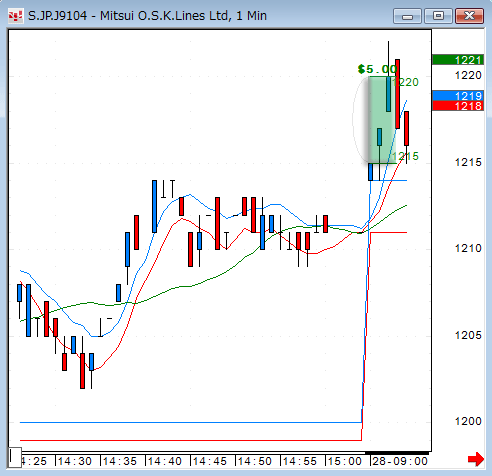The image size is (492, 476).
Task: Click the small box at bottom-left corner
Action: 15,457
